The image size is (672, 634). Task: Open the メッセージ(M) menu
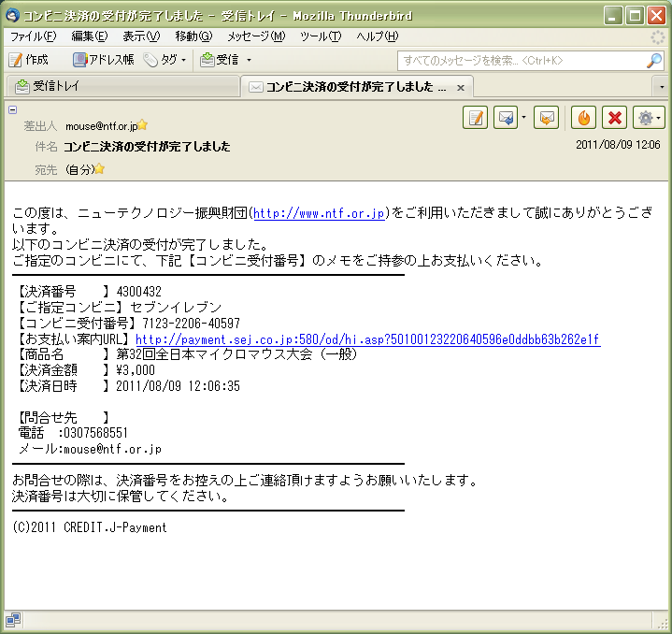(256, 36)
